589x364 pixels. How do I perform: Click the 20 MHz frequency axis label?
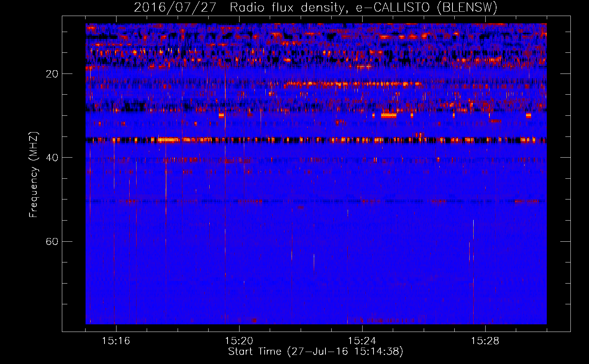(52, 74)
